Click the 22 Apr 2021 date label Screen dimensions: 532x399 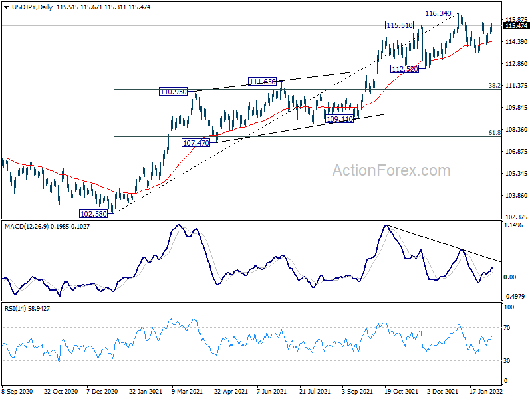(231, 392)
